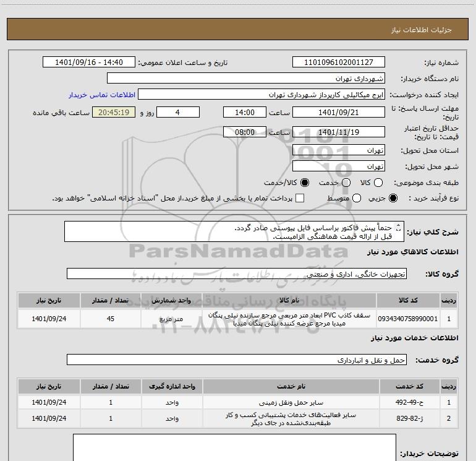This screenshot has height=461, width=476.
Task: Click the goods quantity cell 45
Action: click(x=111, y=319)
